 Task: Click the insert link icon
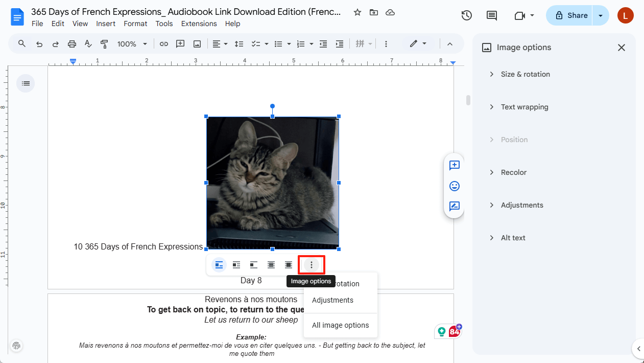164,44
